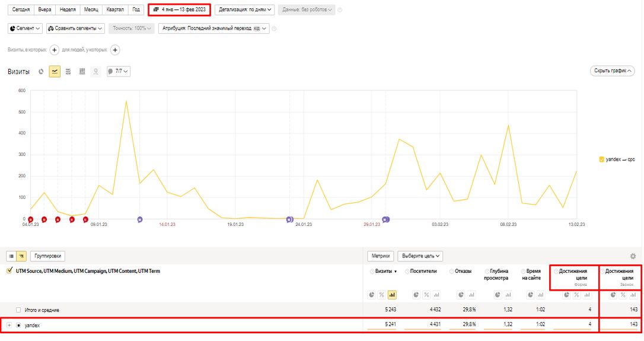
Task: Open 'Атрибуция: Последний значимый переход' dropdown
Action: click(213, 28)
